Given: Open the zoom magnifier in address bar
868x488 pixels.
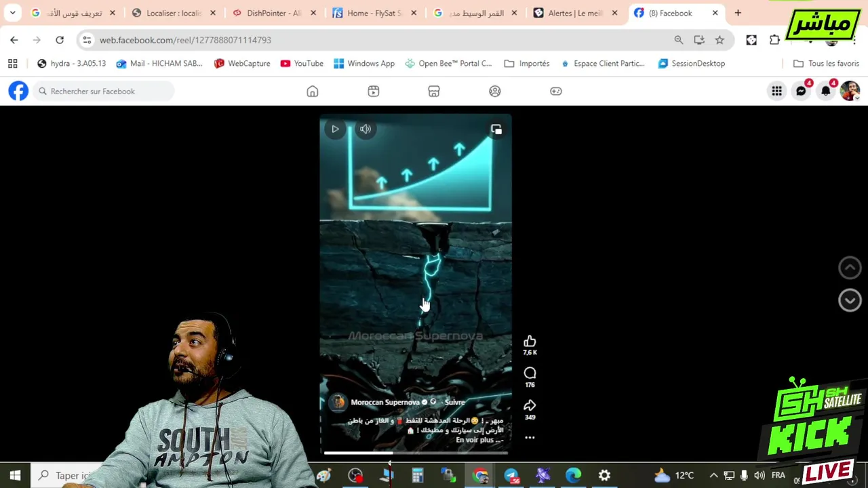Looking at the screenshot, I should tap(679, 40).
